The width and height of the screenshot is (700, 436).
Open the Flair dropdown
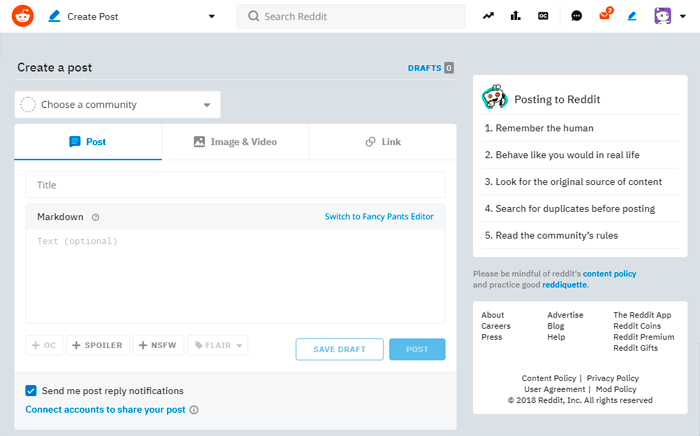pos(218,345)
